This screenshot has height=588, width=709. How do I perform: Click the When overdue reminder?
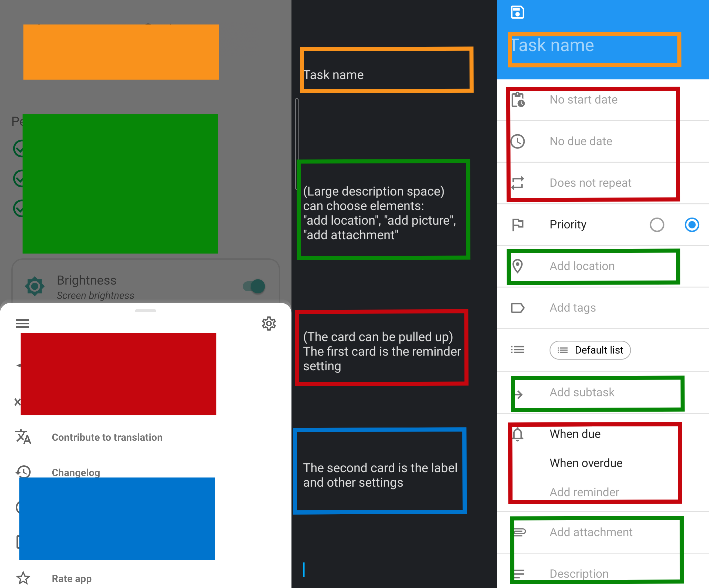(586, 463)
